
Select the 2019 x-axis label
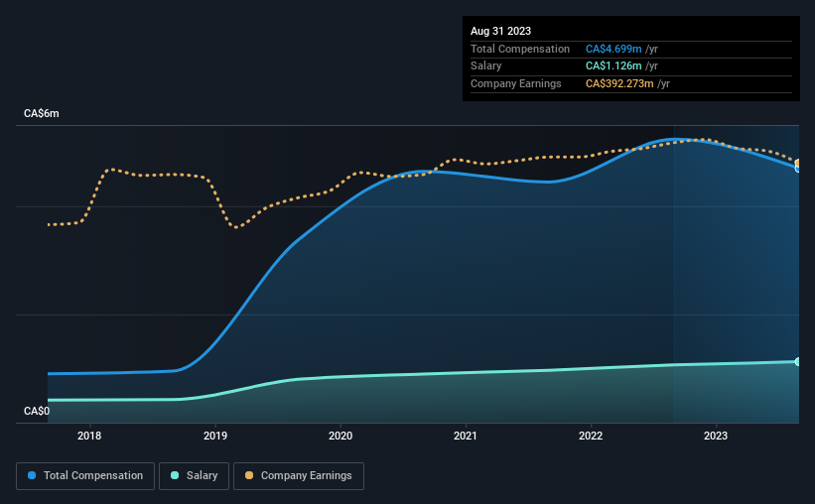click(x=215, y=436)
